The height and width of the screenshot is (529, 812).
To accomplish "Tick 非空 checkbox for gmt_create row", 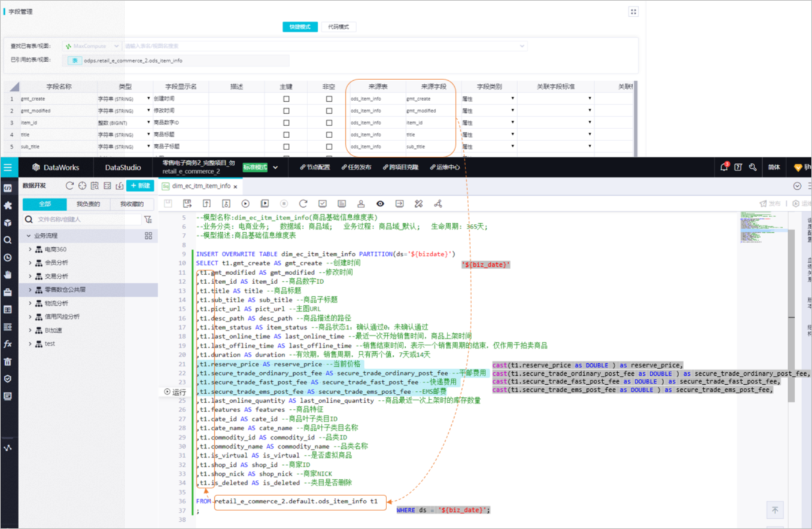I will (x=329, y=99).
